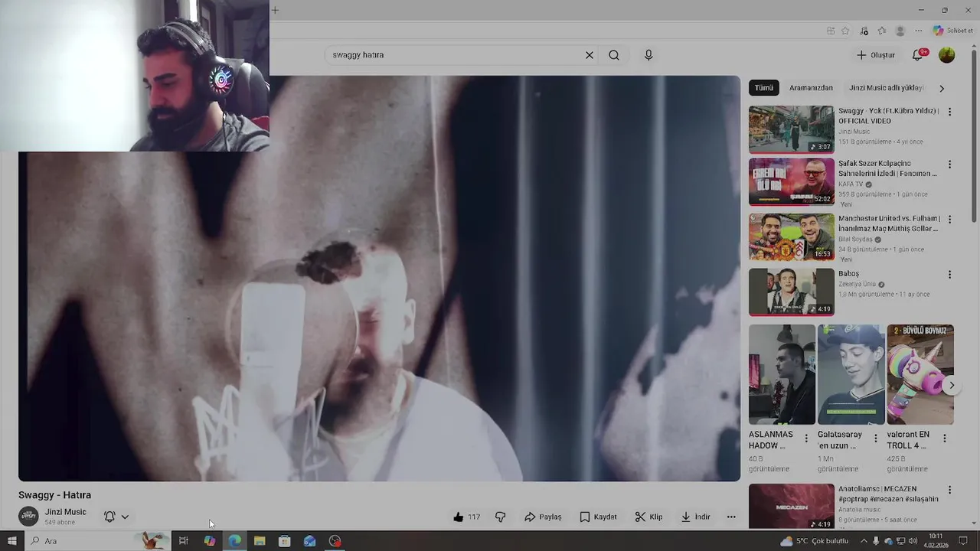Open Galatasaray'en uzun short thumbnail
This screenshot has width=980, height=551.
pos(851,374)
